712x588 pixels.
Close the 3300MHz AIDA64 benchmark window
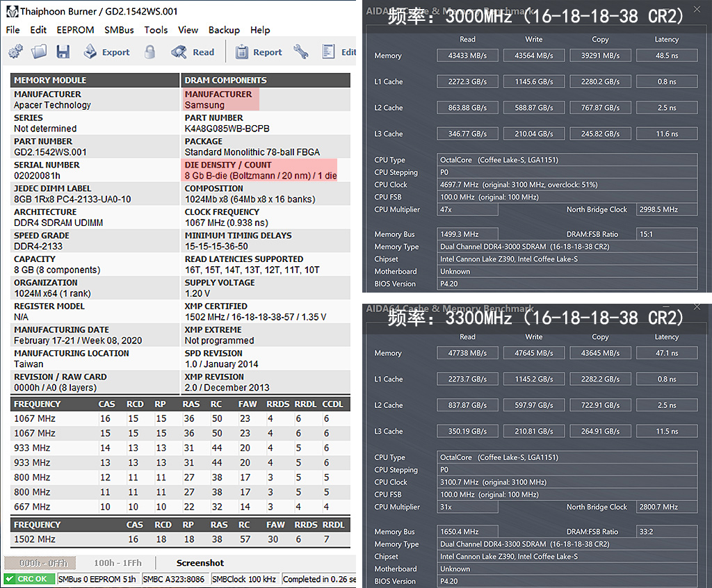click(697, 307)
